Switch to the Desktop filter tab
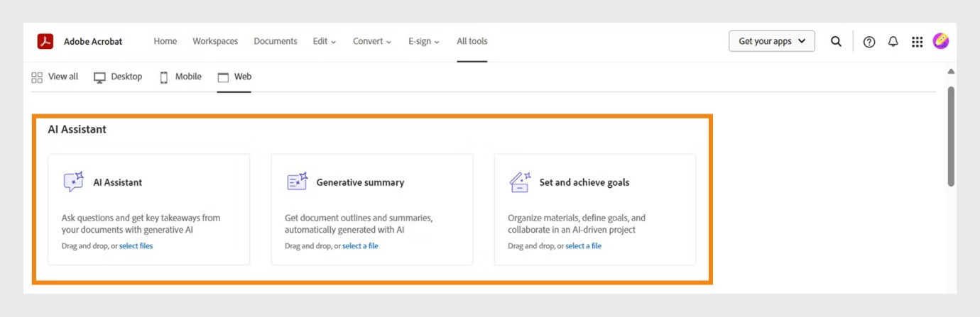The width and height of the screenshot is (980, 317). (x=118, y=77)
